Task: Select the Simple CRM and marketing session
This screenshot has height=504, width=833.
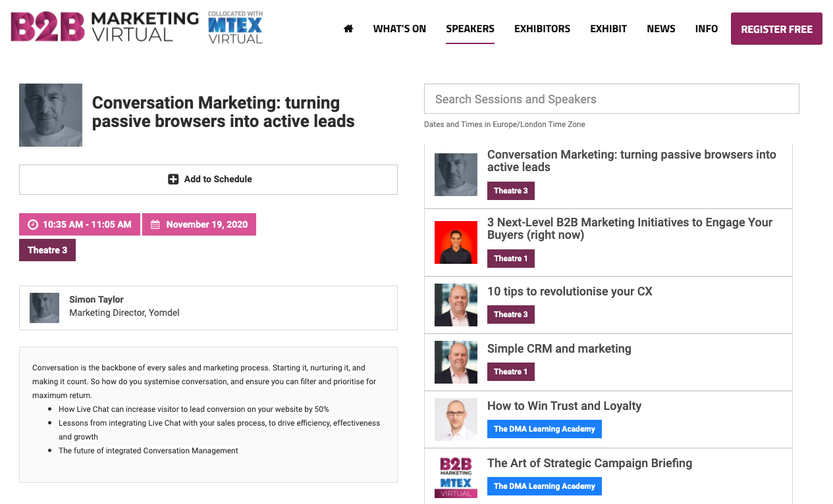Action: 558,349
